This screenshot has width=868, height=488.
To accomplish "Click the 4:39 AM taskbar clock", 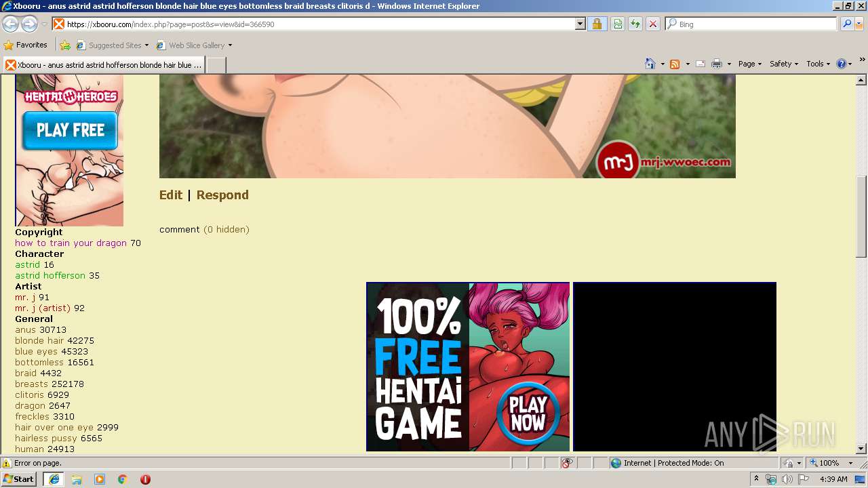I will coord(833,479).
